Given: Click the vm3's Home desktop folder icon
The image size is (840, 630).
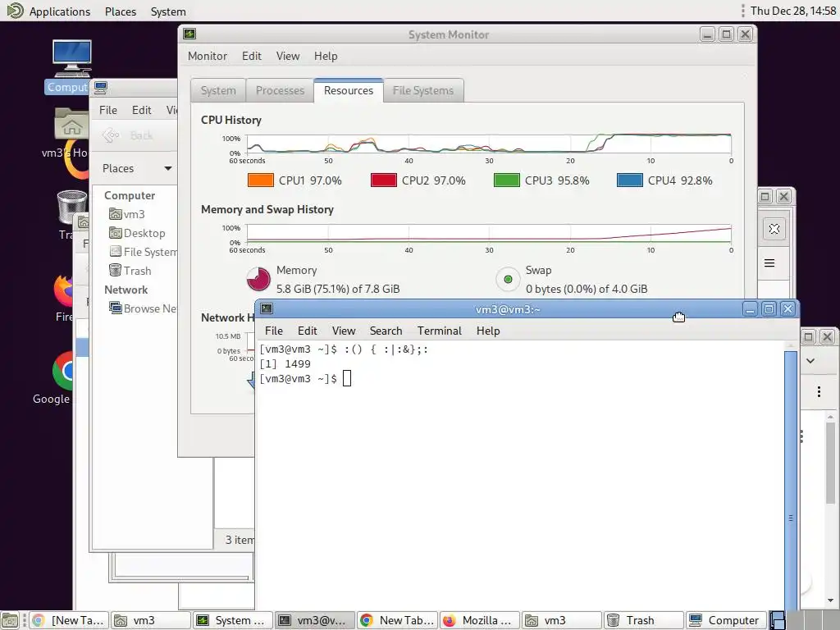Looking at the screenshot, I should click(x=72, y=125).
